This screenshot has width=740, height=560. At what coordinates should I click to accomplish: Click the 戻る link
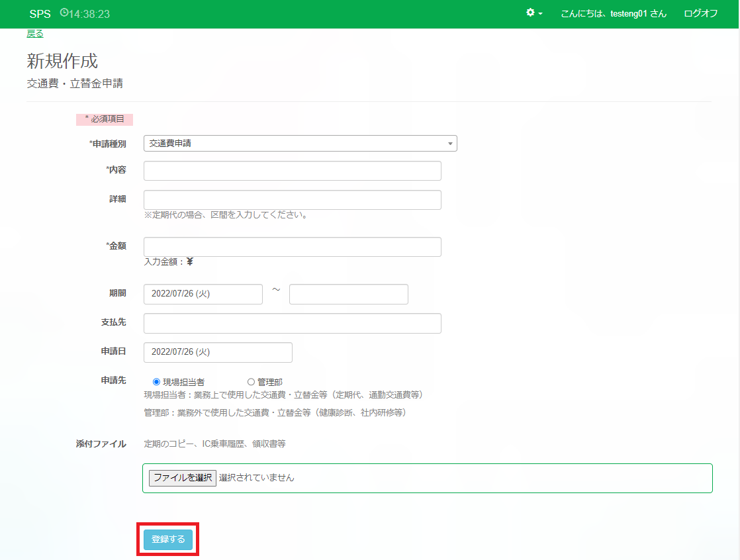pyautogui.click(x=35, y=34)
